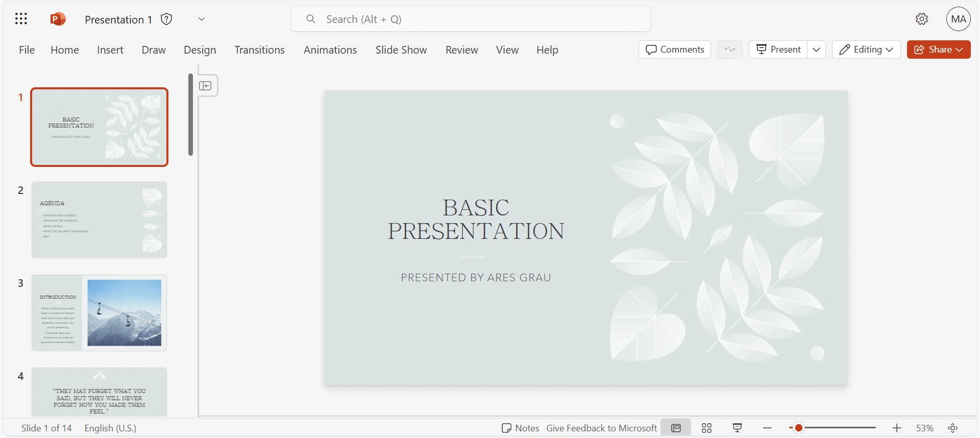Image resolution: width=980 pixels, height=438 pixels.
Task: Open the Comments pane
Action: (x=674, y=50)
